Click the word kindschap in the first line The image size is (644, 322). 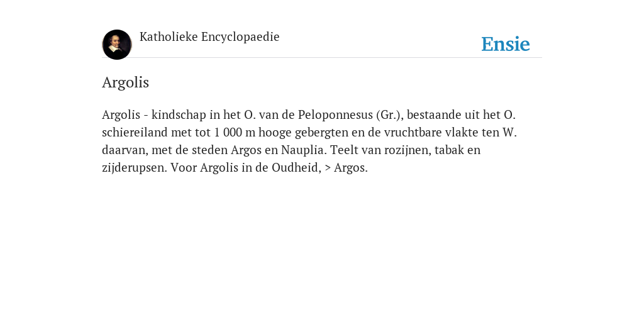coord(179,114)
